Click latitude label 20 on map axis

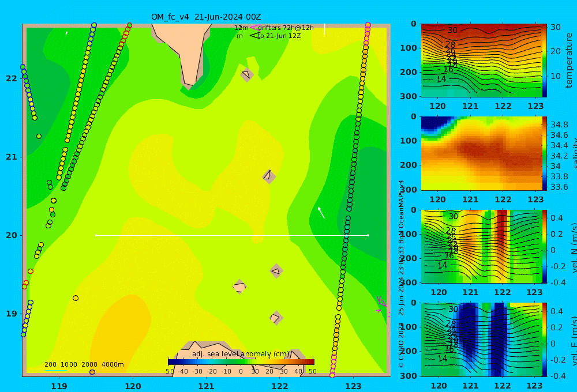[12, 235]
